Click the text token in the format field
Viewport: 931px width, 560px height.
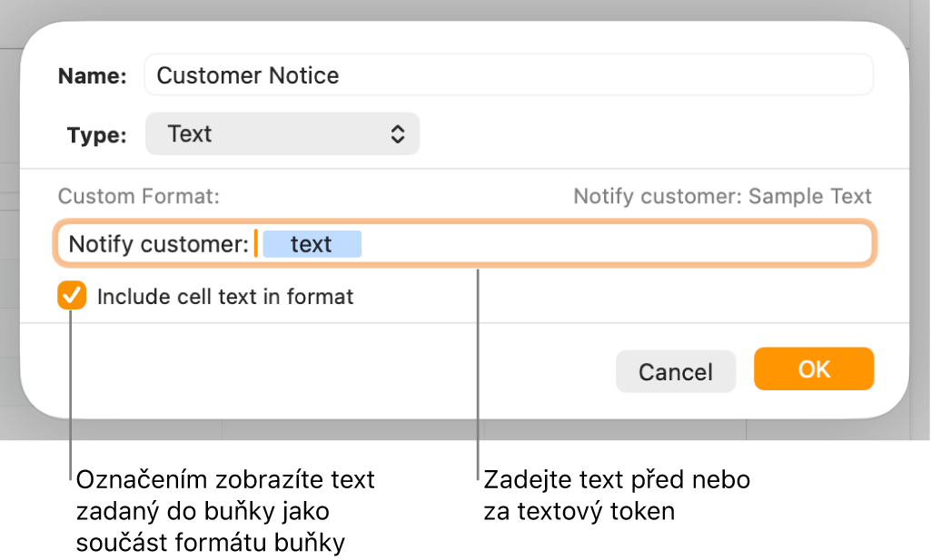312,243
